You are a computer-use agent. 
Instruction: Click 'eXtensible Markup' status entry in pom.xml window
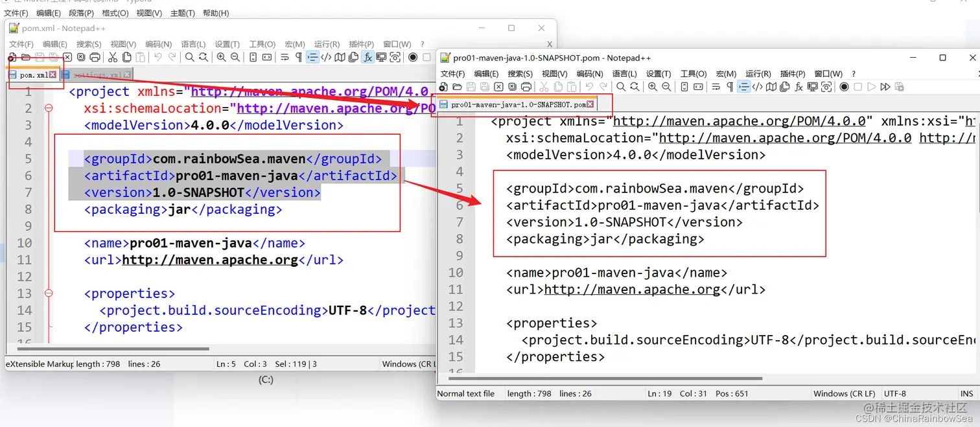point(40,364)
